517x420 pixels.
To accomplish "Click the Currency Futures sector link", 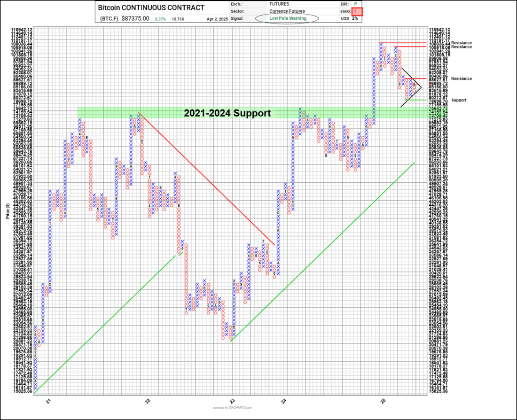I will [x=287, y=11].
